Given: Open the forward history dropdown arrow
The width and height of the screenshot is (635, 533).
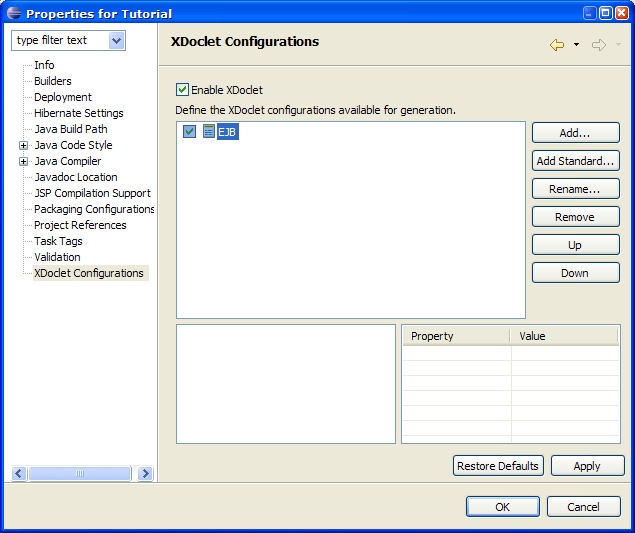Looking at the screenshot, I should coord(618,45).
